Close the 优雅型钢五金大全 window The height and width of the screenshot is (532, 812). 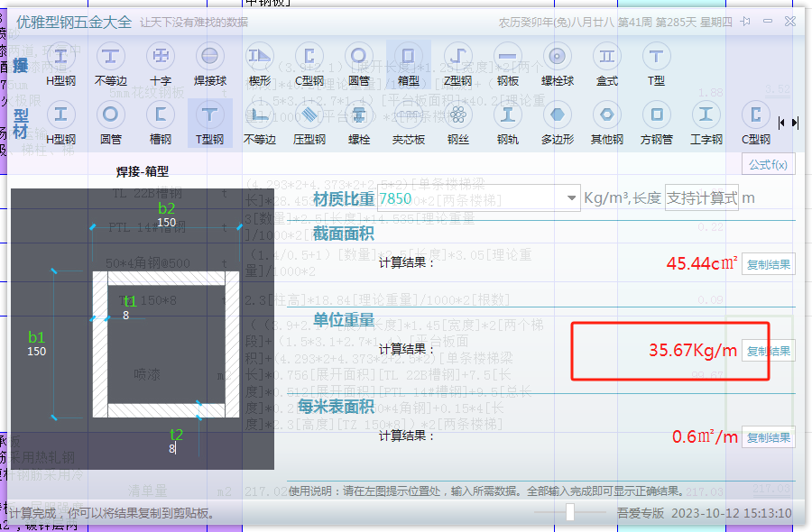click(x=789, y=22)
